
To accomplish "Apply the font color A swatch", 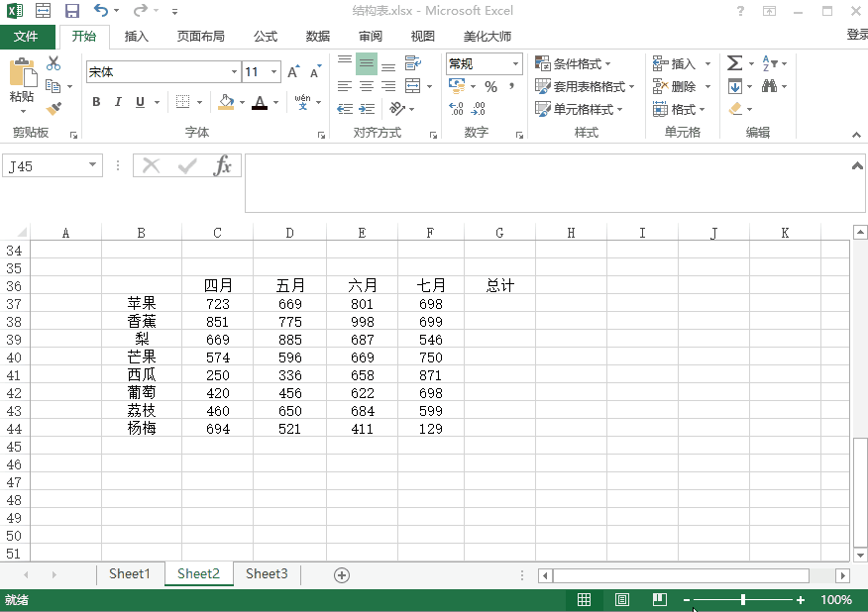I will pos(260,102).
